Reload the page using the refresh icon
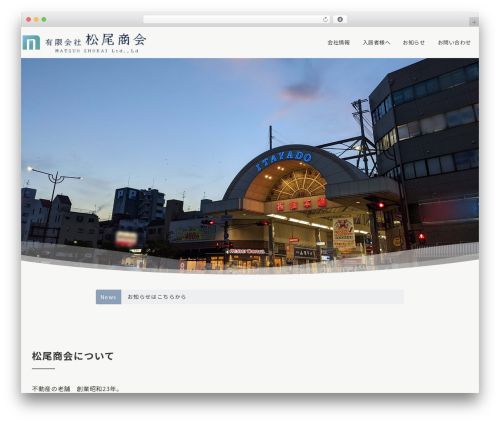 click(x=325, y=20)
